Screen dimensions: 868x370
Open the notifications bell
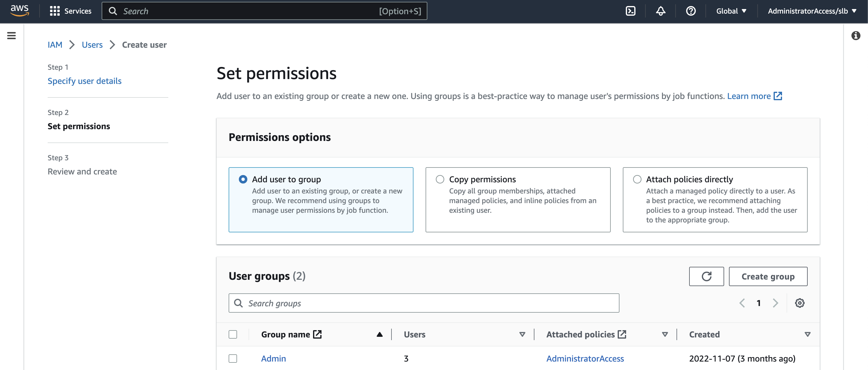coord(661,11)
